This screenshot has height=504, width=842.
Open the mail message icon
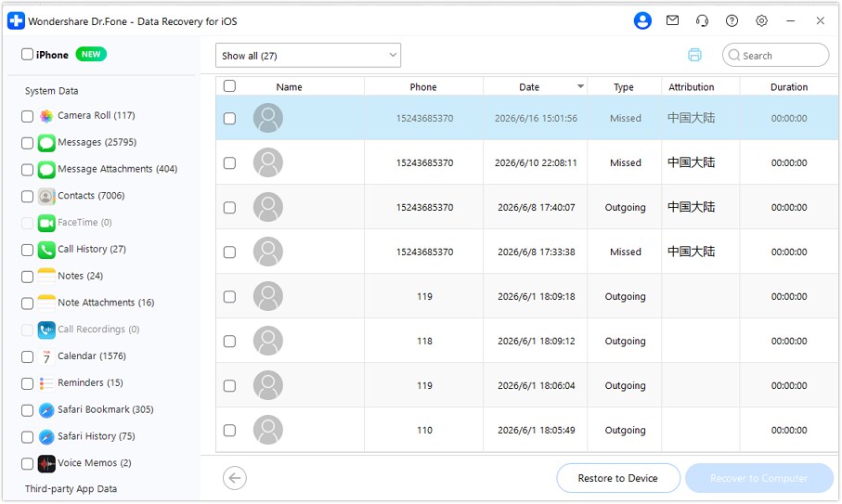672,20
